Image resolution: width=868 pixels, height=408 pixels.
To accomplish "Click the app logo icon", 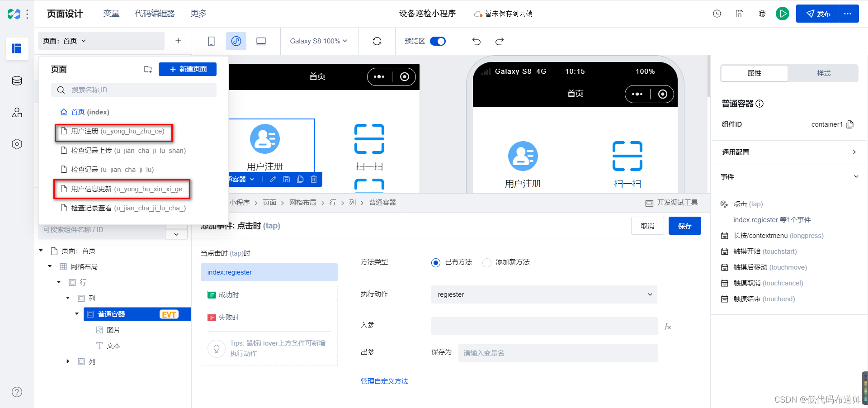I will coord(14,14).
